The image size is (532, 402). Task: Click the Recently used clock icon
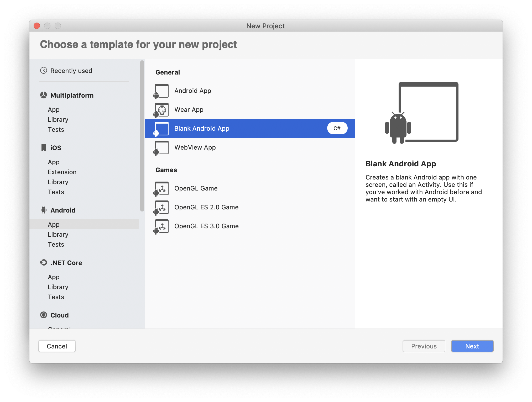44,71
